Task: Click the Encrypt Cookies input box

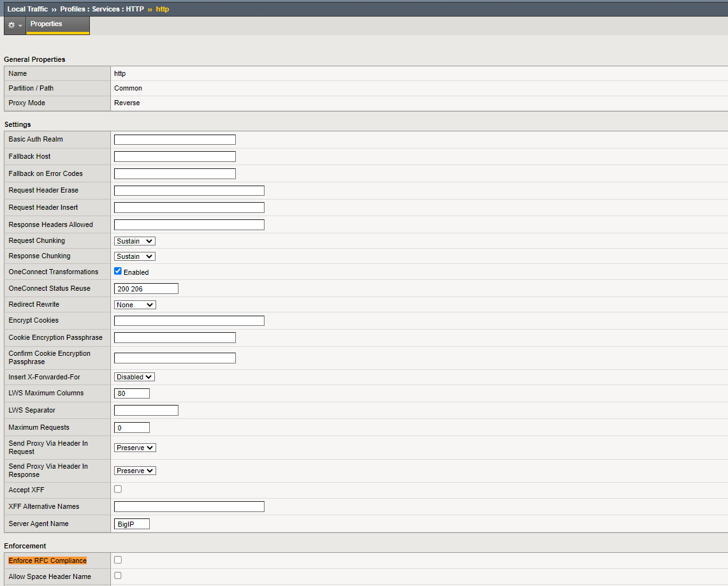Action: pos(189,321)
